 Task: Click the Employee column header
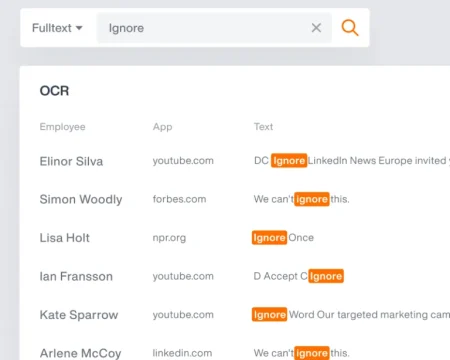click(x=62, y=127)
